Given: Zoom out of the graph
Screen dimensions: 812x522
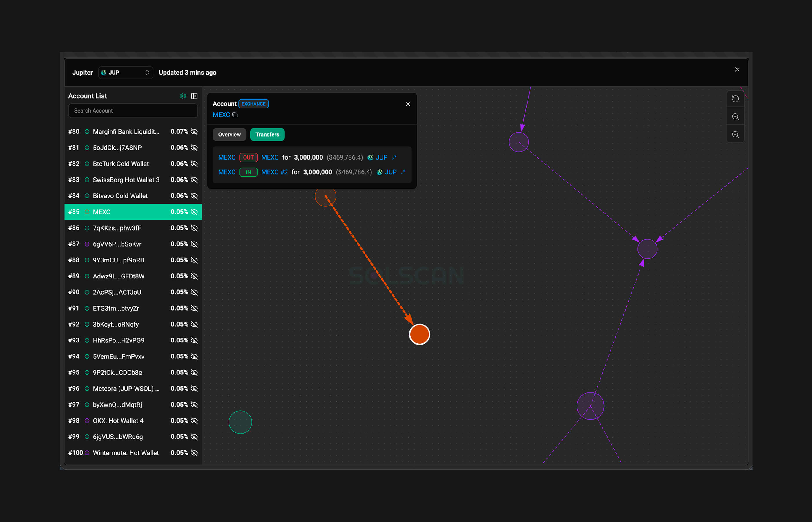Looking at the screenshot, I should [x=735, y=135].
